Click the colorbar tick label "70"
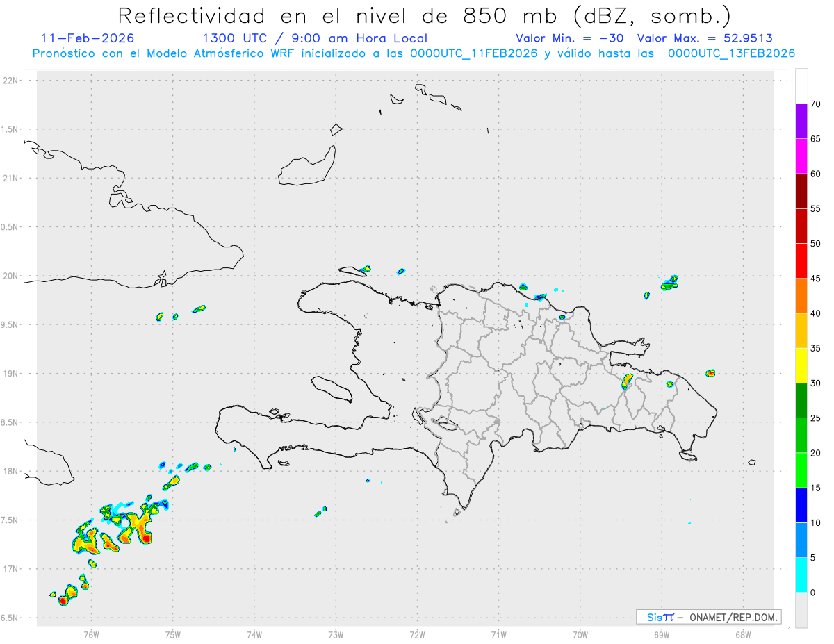The image size is (834, 644). (x=816, y=104)
